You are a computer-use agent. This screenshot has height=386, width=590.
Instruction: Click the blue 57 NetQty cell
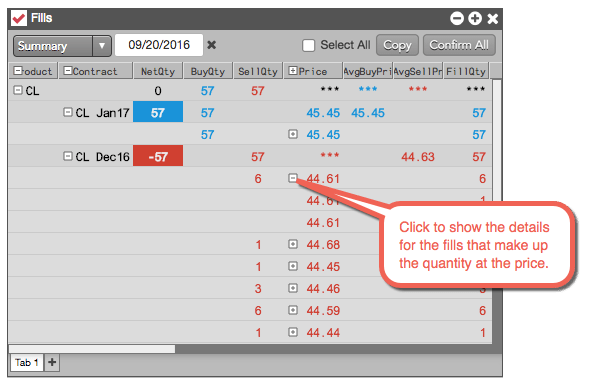[158, 112]
